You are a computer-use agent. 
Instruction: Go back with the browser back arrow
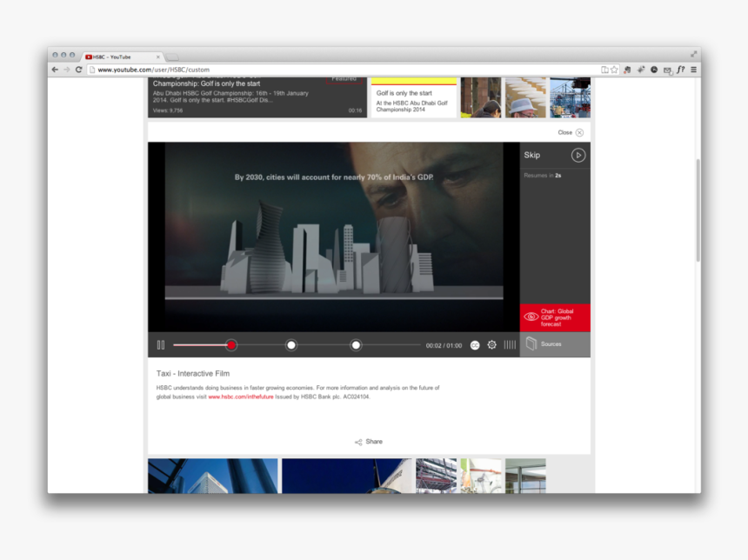coord(55,70)
